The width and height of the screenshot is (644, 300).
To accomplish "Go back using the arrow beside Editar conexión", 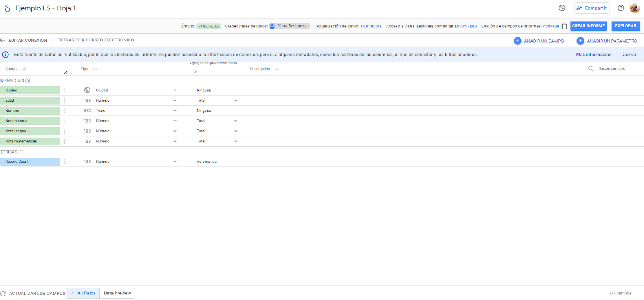I will point(2,40).
